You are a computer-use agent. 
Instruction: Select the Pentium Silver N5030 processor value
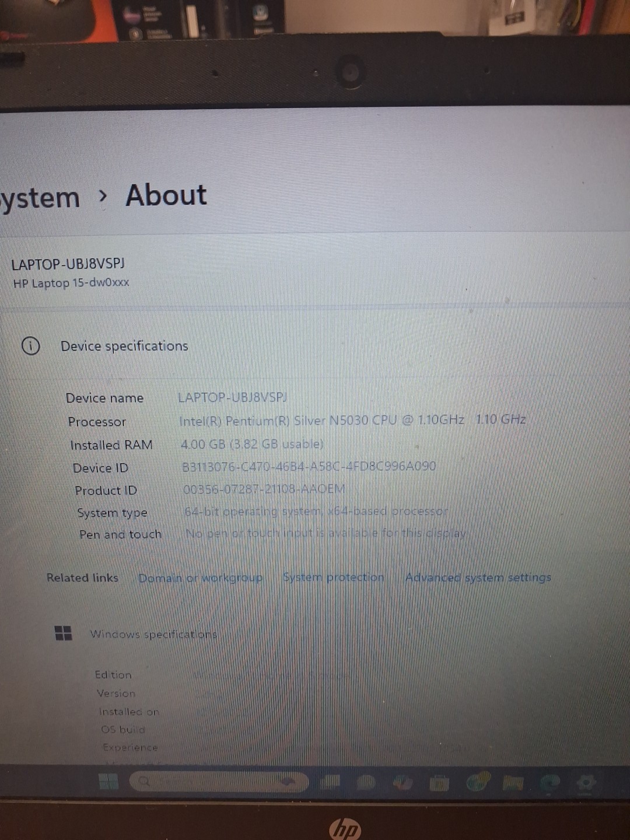click(353, 421)
